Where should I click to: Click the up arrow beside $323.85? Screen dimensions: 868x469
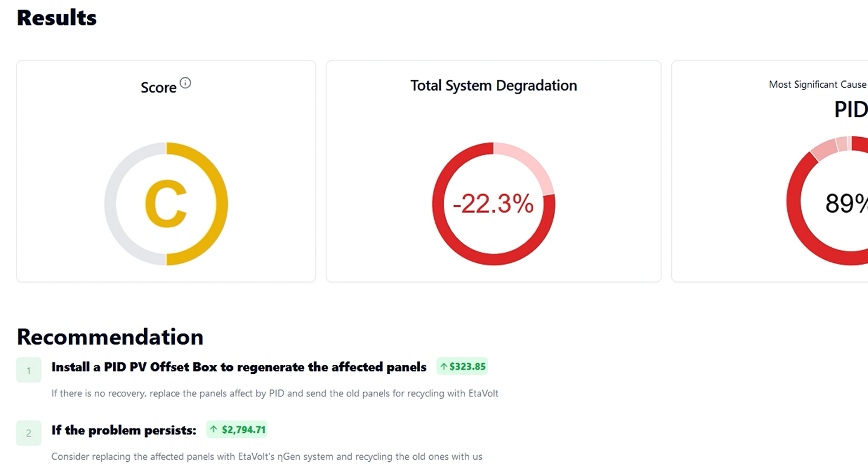[x=443, y=367]
